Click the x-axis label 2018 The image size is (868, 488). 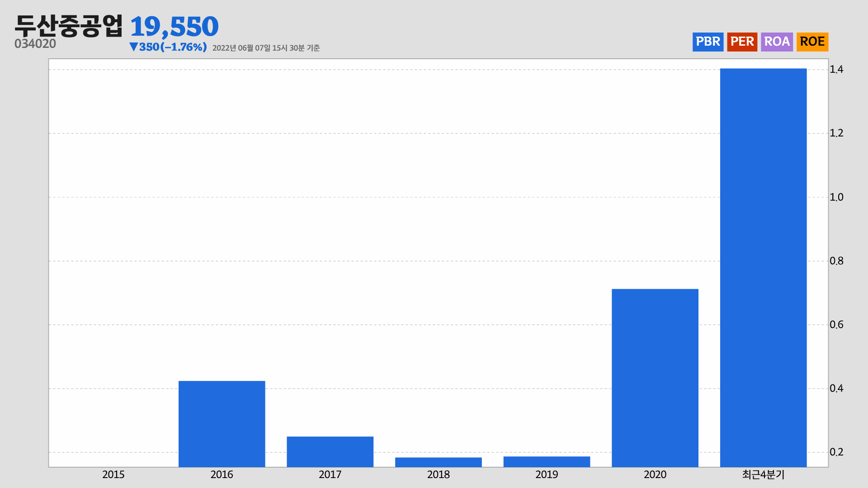439,474
